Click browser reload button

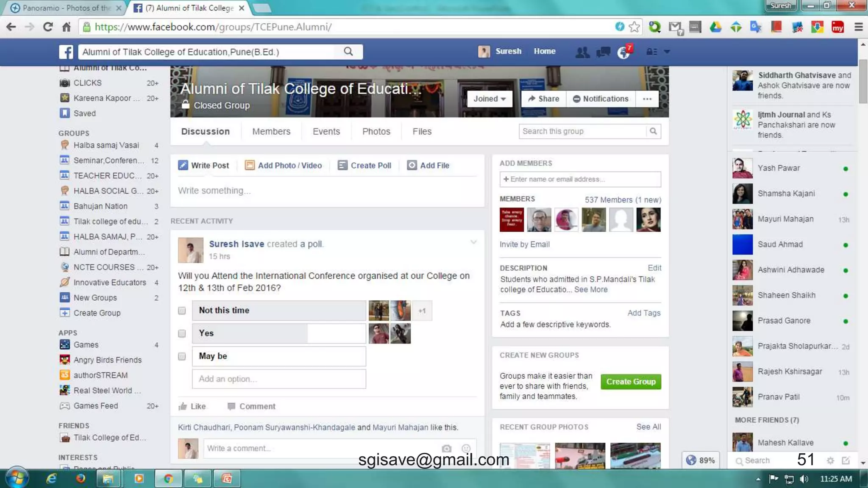pos(48,27)
